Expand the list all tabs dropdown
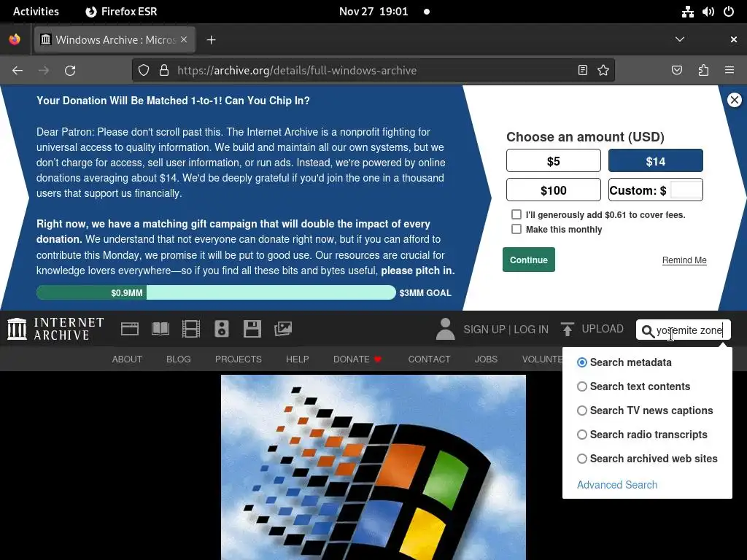The image size is (747, 560). coord(680,39)
